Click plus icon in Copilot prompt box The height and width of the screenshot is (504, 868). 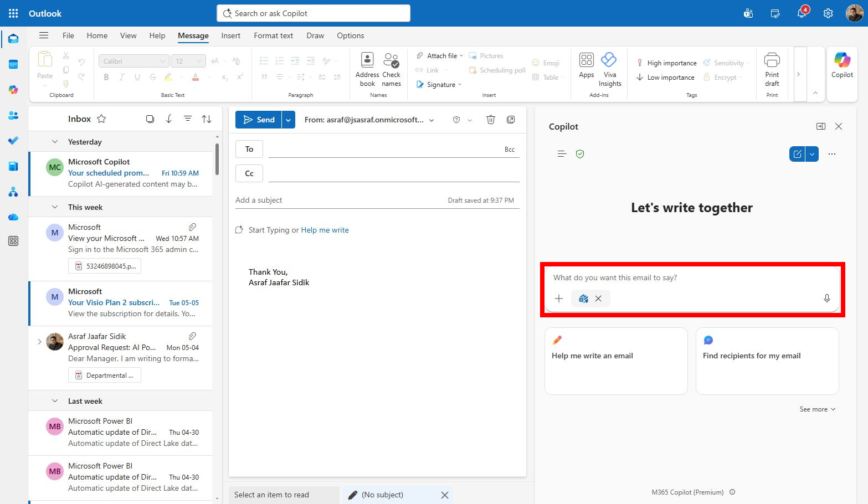559,299
